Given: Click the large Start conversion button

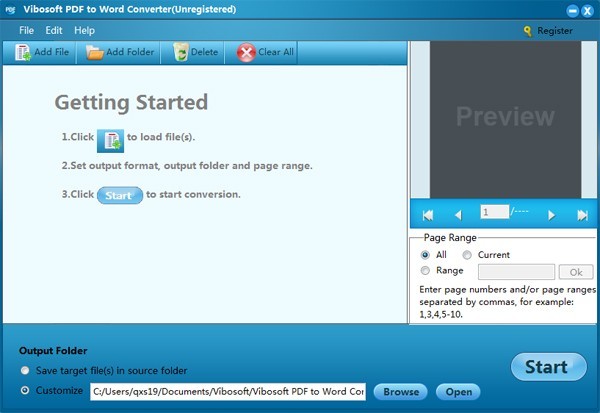Looking at the screenshot, I should point(548,367).
